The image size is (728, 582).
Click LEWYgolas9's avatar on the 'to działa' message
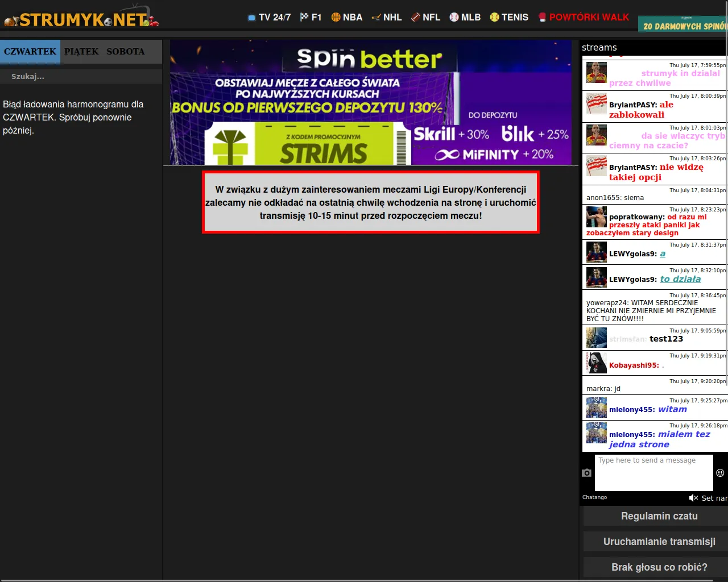(597, 277)
